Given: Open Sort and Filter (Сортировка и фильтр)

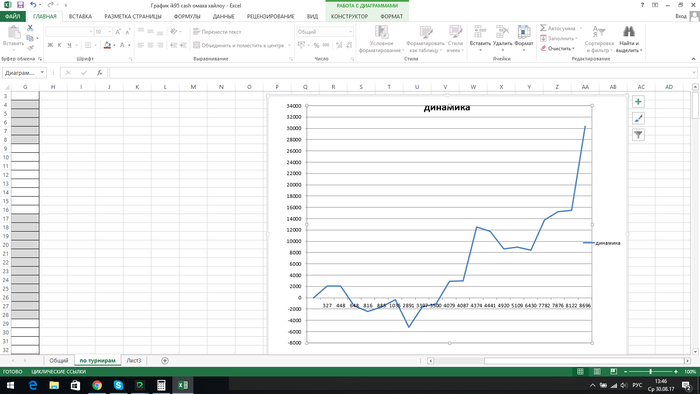Looking at the screenshot, I should click(x=599, y=39).
